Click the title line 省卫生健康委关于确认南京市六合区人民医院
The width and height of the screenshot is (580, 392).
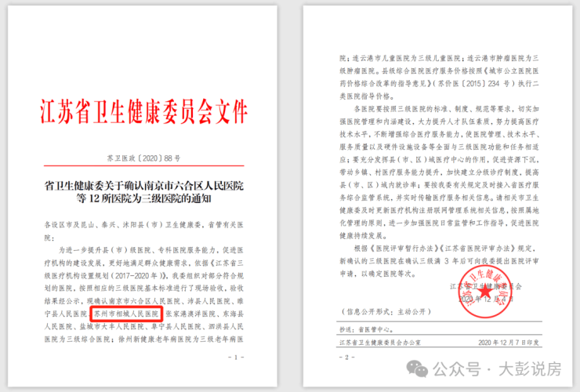(x=144, y=186)
